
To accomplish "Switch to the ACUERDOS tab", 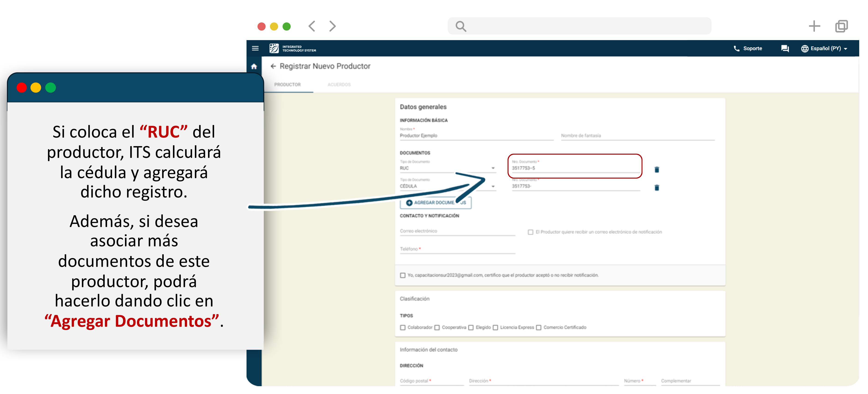I will [x=339, y=85].
